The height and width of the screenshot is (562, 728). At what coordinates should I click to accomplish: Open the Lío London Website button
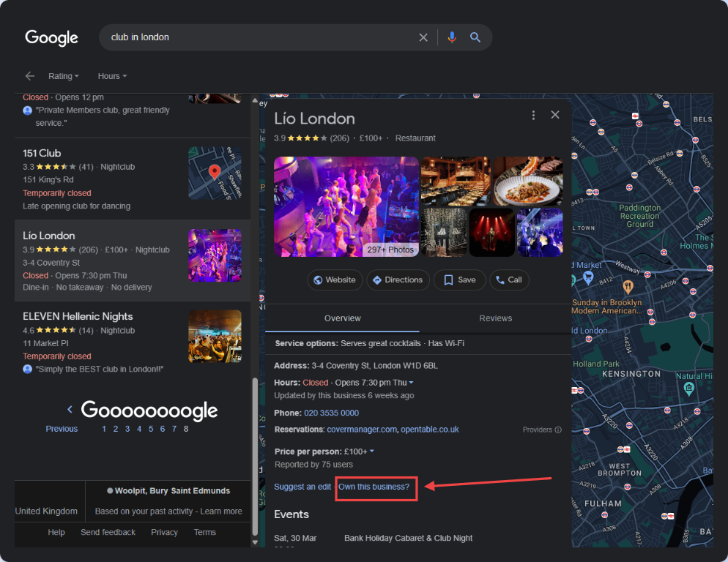pos(335,280)
